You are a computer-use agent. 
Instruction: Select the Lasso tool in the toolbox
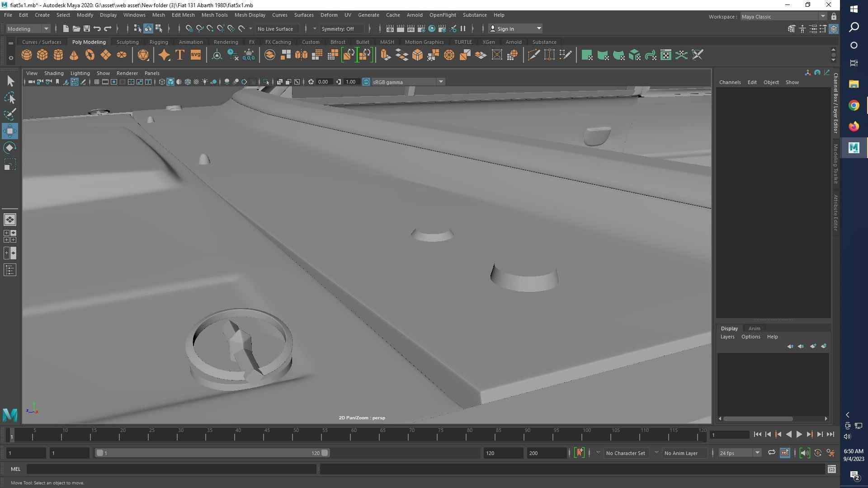coord(10,98)
